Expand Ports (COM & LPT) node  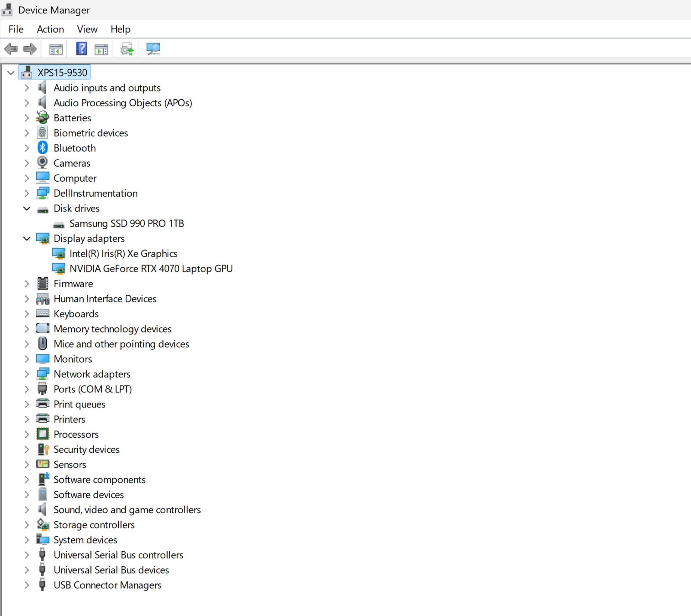tap(27, 389)
